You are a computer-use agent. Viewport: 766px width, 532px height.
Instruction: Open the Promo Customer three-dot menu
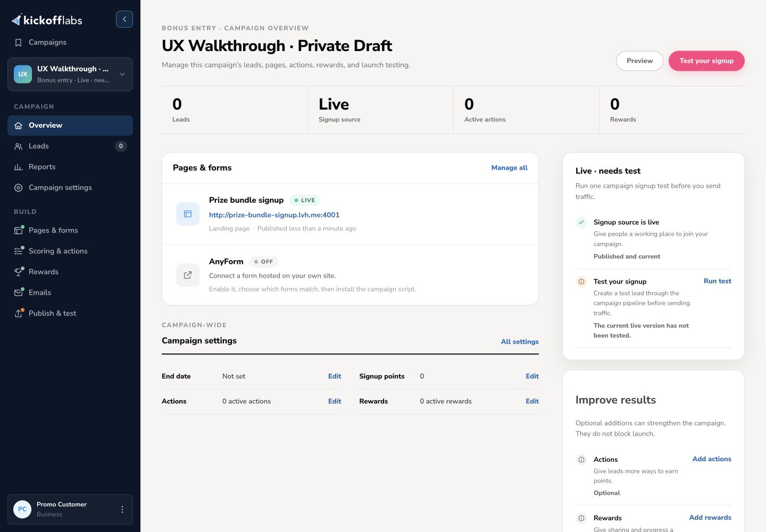tap(122, 510)
